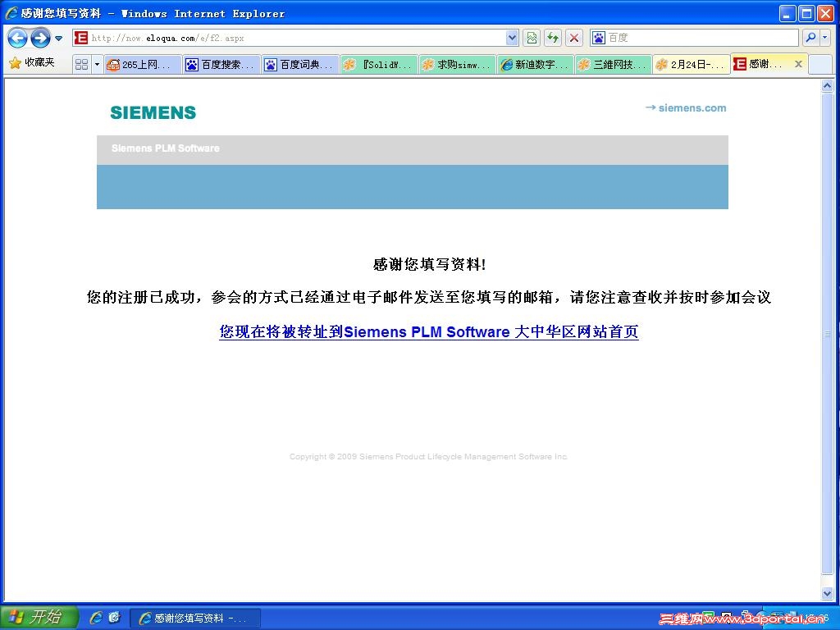Open the Favorites star button 收藏夹
The height and width of the screenshot is (630, 840).
pos(32,62)
